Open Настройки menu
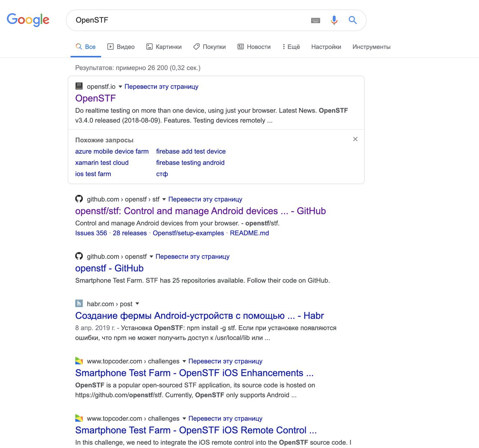Image resolution: width=479 pixels, height=448 pixels. (x=326, y=47)
